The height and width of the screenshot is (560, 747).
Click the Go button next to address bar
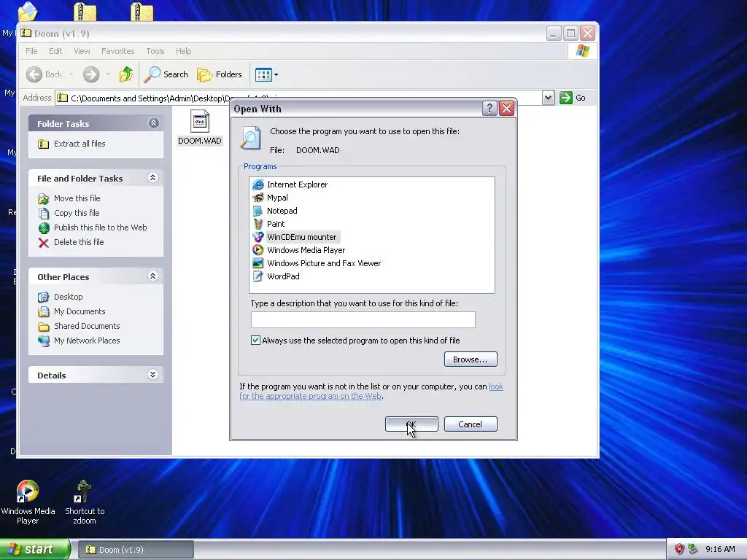coord(573,98)
